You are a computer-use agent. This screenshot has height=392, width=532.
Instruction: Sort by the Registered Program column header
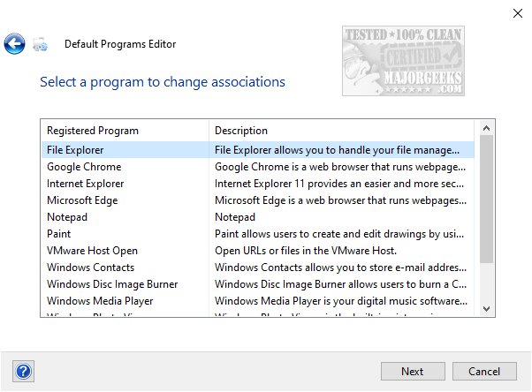pyautogui.click(x=125, y=131)
